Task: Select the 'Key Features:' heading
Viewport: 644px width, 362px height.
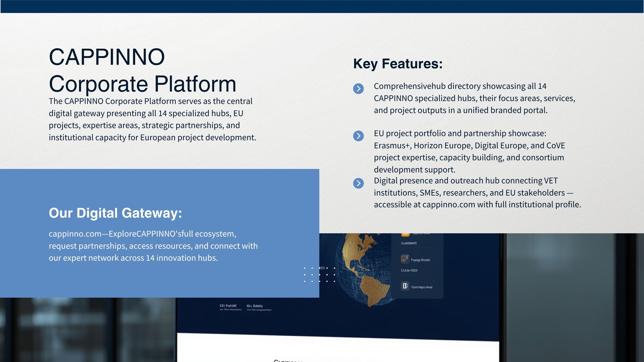Action: tap(398, 64)
